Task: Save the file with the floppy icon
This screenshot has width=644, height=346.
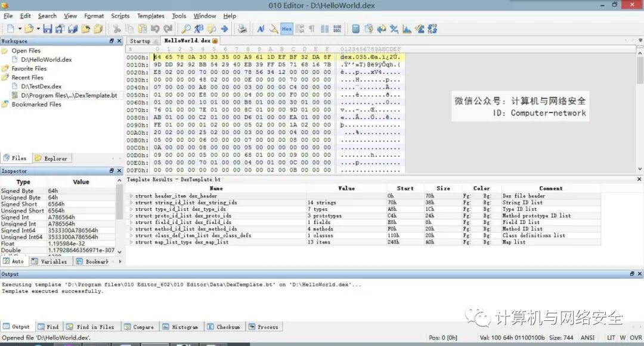Action: [48, 29]
